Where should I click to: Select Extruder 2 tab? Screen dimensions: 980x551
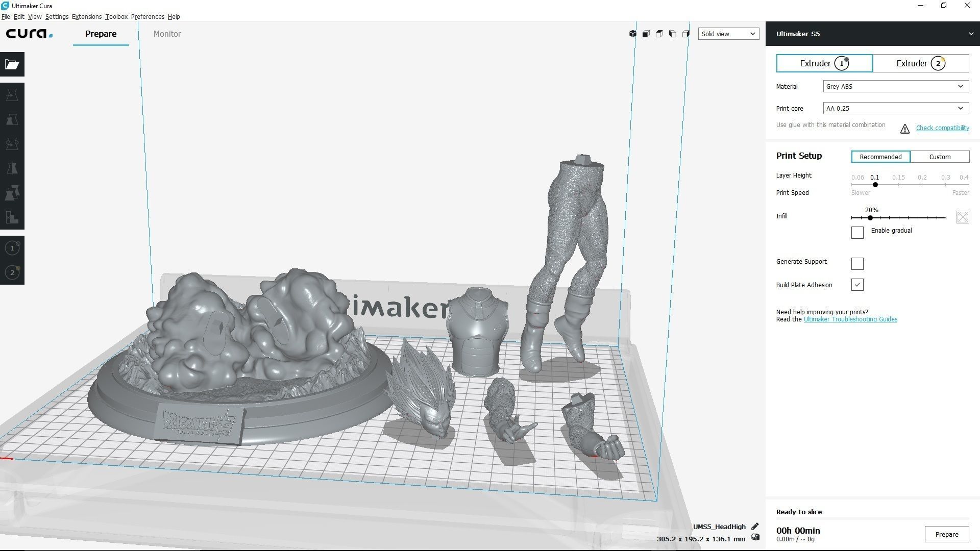pyautogui.click(x=921, y=63)
